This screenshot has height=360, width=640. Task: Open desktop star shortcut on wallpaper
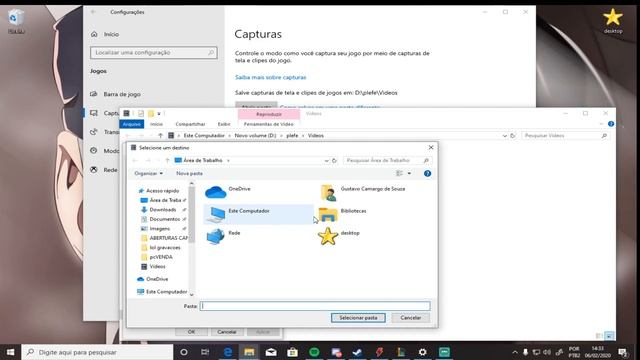(613, 21)
